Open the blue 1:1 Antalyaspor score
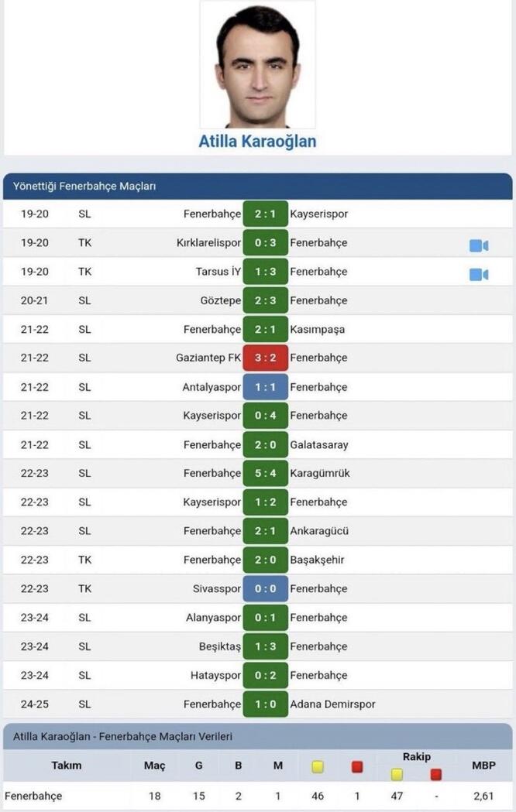 [x=265, y=387]
